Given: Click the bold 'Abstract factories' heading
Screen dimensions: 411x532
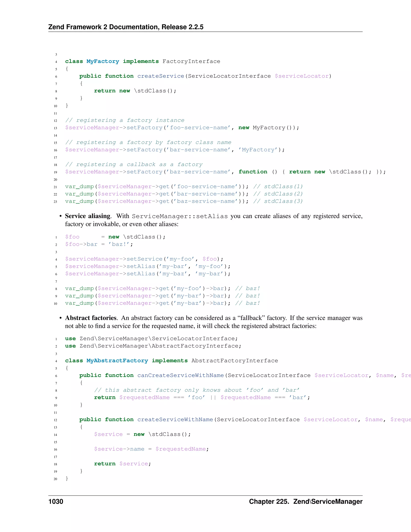Looking at the screenshot, I should pos(91,318).
